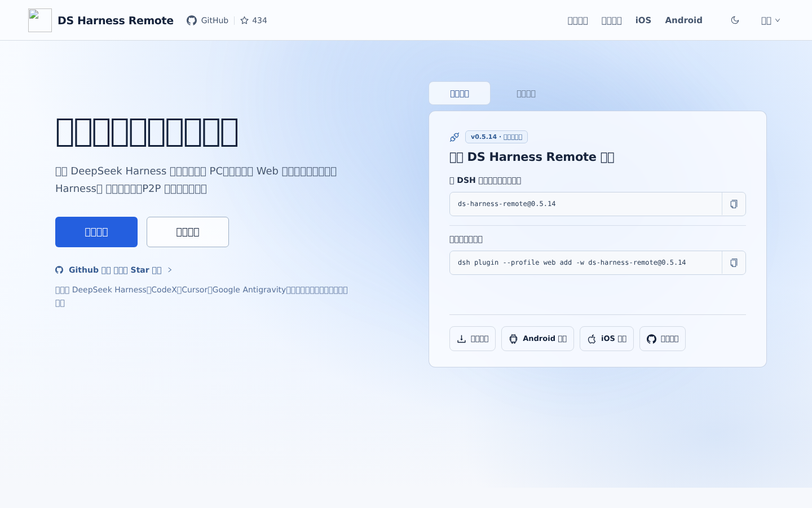This screenshot has height=508, width=812.
Task: Go to the Android nav link
Action: (x=683, y=20)
